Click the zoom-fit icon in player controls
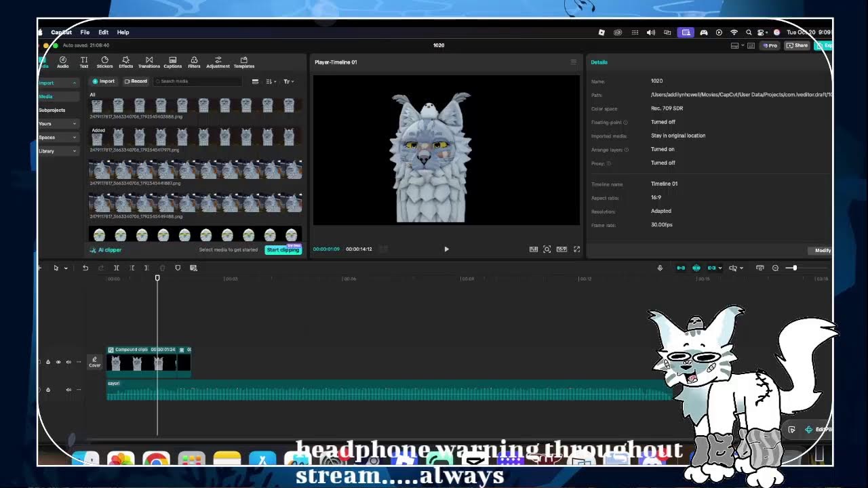 point(547,249)
